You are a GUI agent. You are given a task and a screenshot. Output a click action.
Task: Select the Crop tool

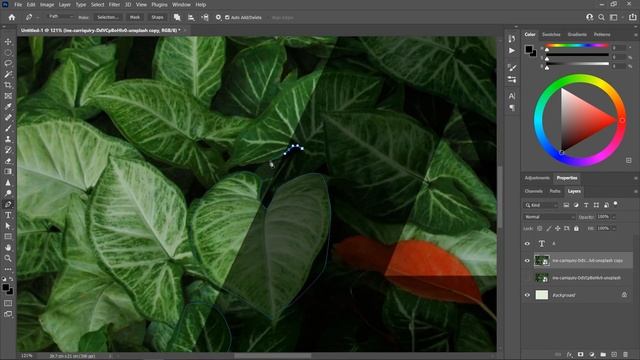point(8,85)
